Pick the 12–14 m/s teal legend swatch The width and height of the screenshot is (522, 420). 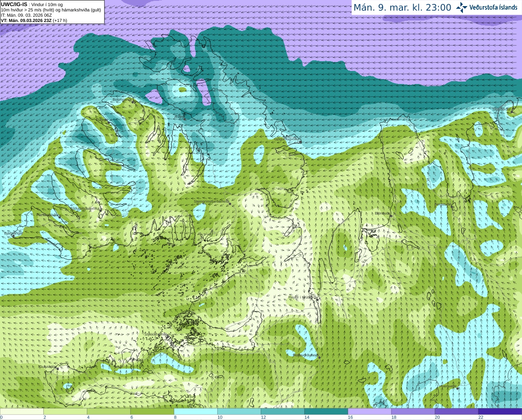click(x=283, y=411)
